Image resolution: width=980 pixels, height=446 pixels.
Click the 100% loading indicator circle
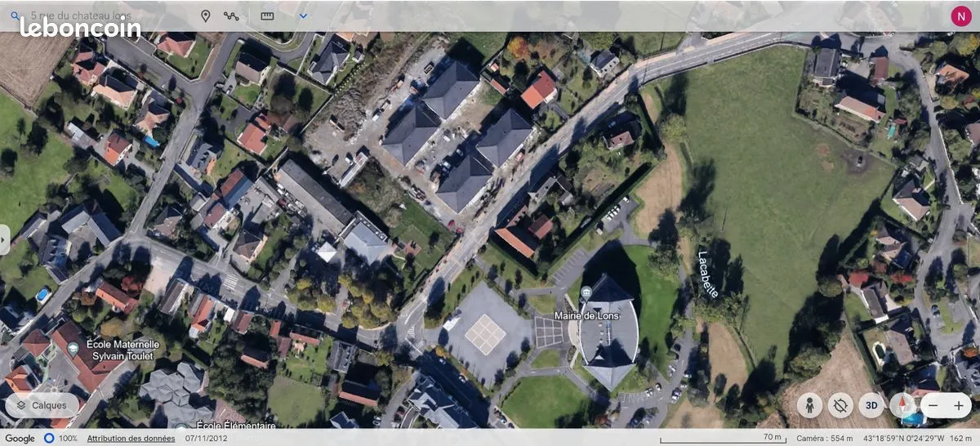[49, 439]
